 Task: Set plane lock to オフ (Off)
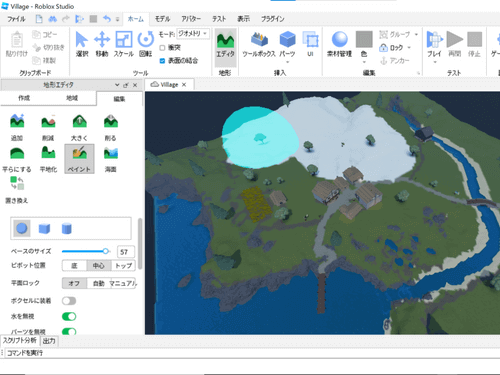tap(74, 283)
